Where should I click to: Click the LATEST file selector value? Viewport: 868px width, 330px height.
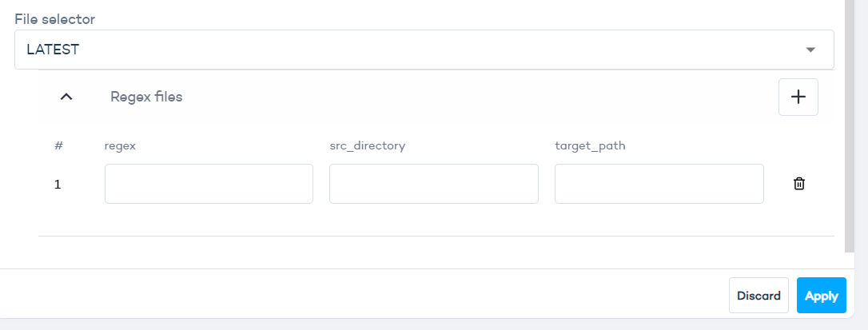53,50
